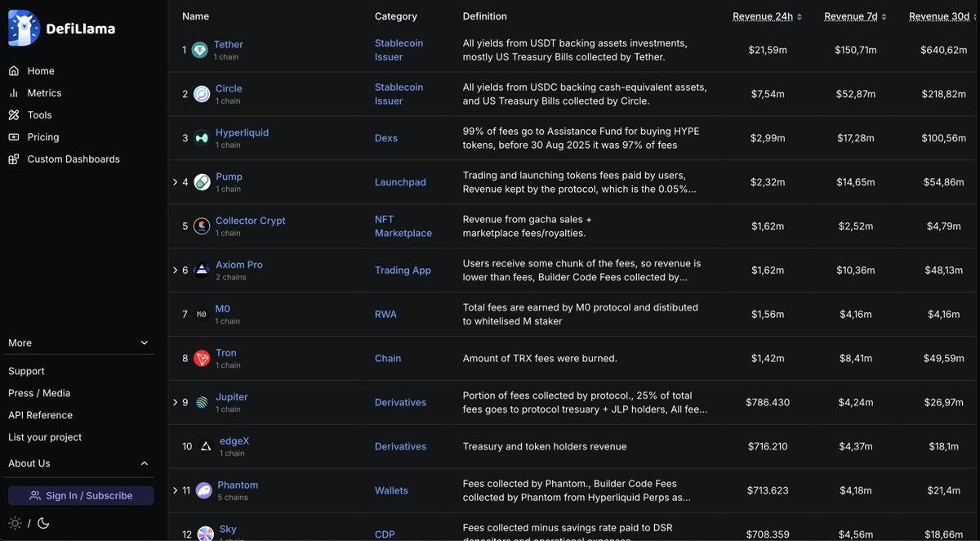Click the Tools icon in sidebar
The image size is (980, 541).
[x=14, y=115]
